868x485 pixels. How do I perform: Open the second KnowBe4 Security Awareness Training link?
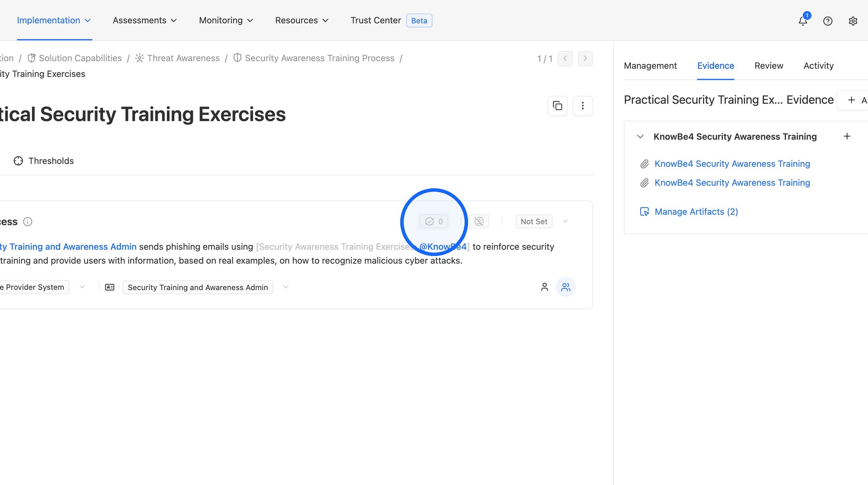[732, 183]
